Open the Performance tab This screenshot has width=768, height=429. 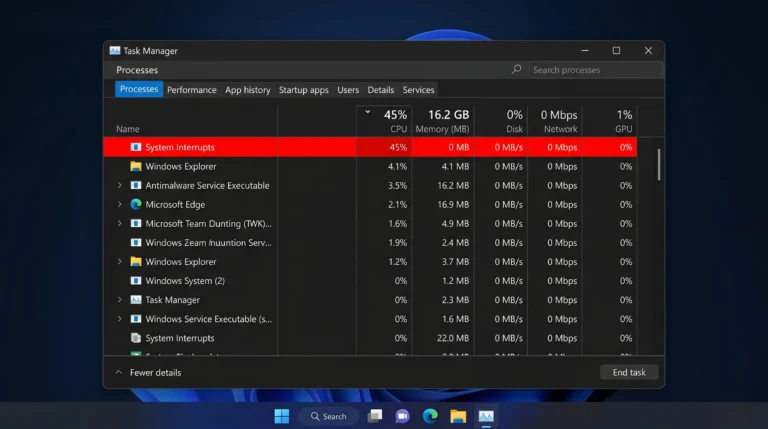click(192, 90)
